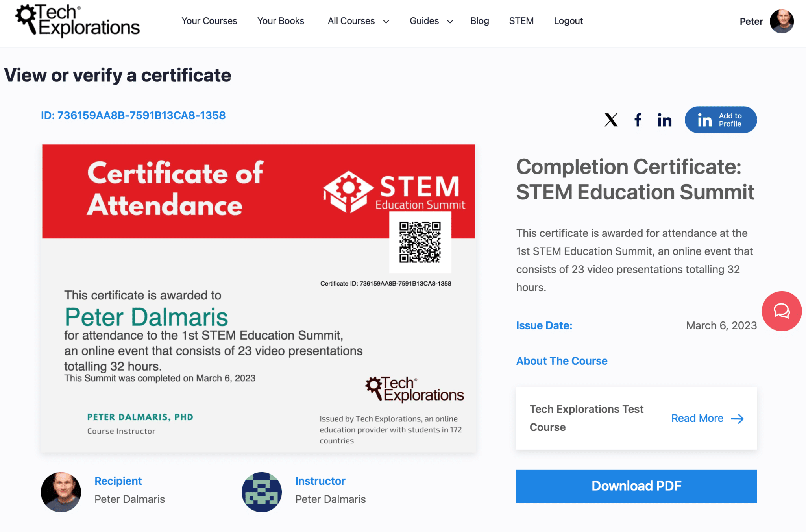Click Peter's profile avatar in header
Screen dimensions: 806x532
(782, 21)
